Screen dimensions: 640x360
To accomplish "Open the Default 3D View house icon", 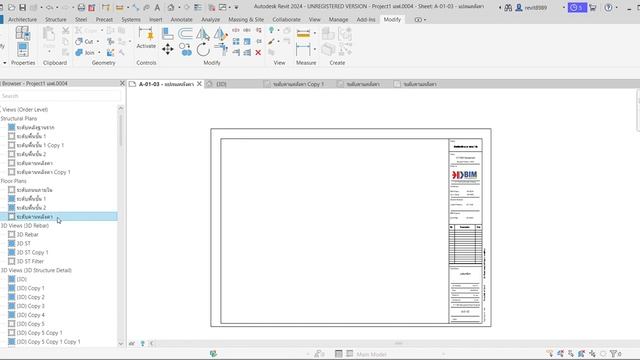I will pos(171,7).
